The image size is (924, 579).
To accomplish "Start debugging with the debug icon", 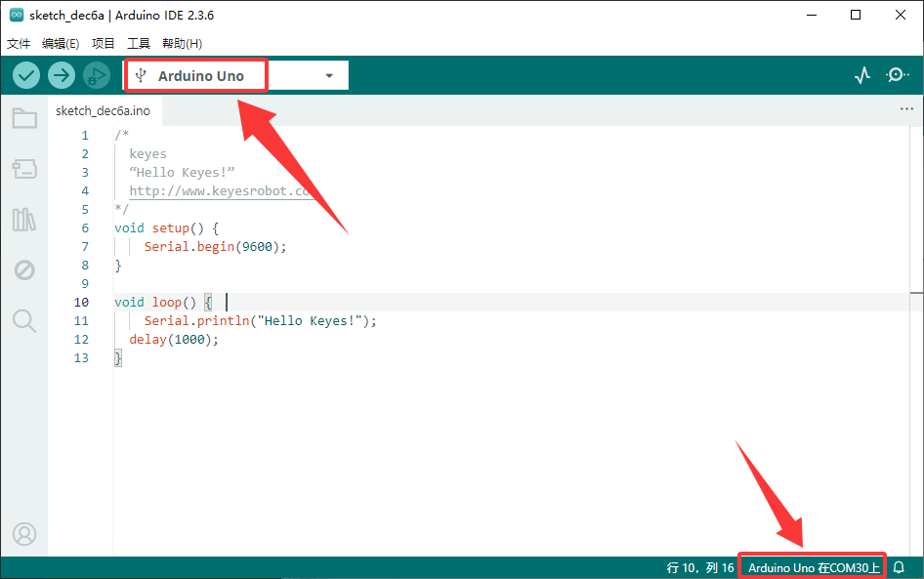I will (96, 75).
